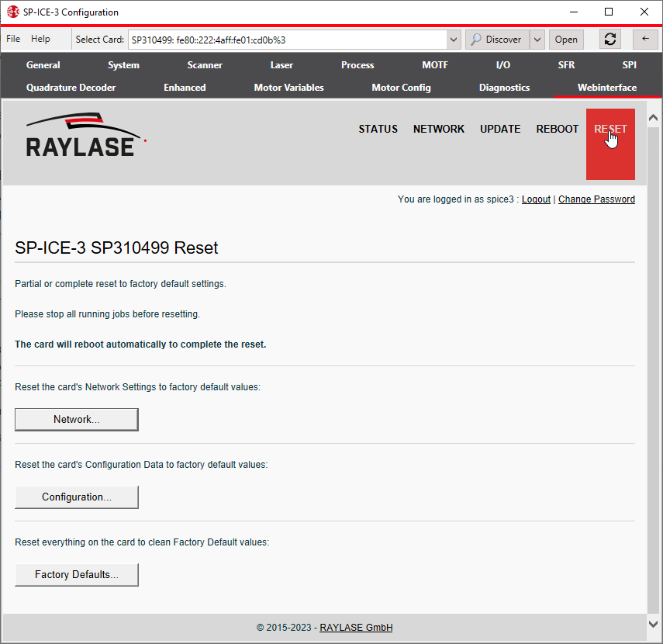Switch to the SPI tab
The image size is (663, 644).
tap(629, 64)
